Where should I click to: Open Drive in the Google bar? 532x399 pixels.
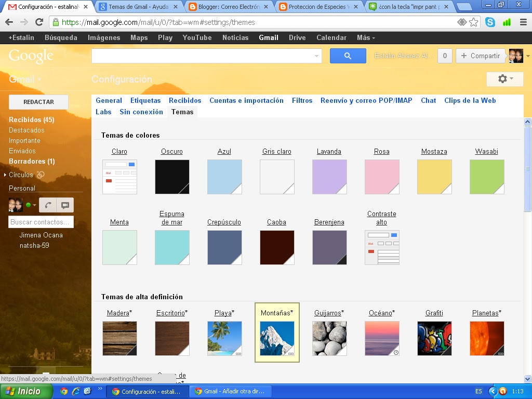tap(297, 37)
